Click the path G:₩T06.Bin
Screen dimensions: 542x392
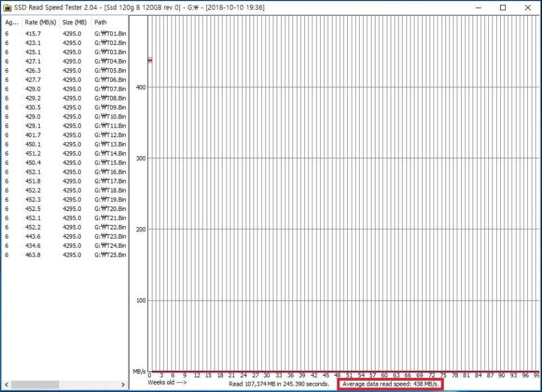(110, 80)
